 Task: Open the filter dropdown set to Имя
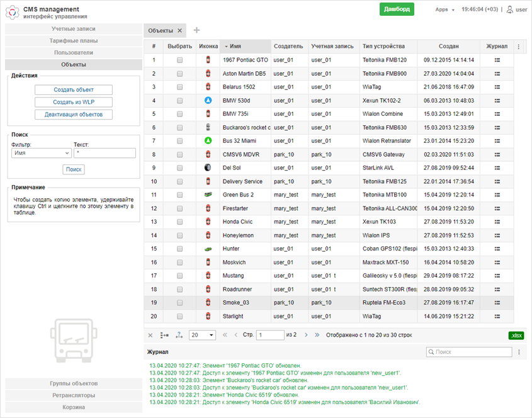[x=41, y=153]
